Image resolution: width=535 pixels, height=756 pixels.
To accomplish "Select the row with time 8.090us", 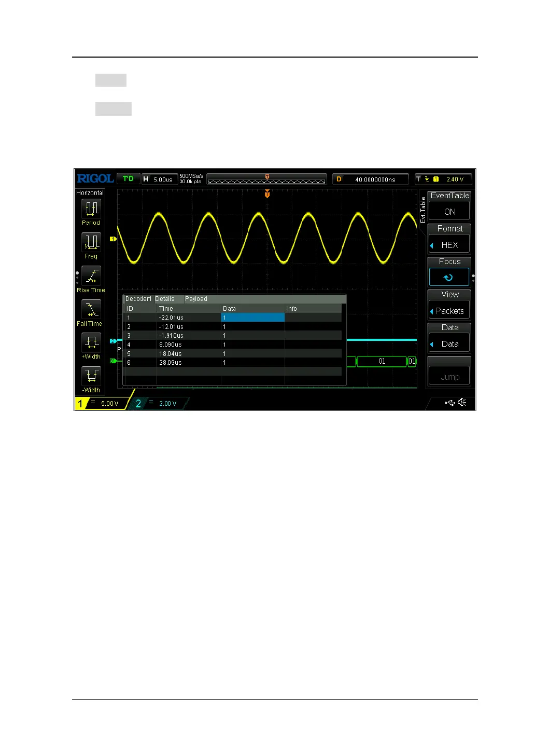I will [233, 345].
